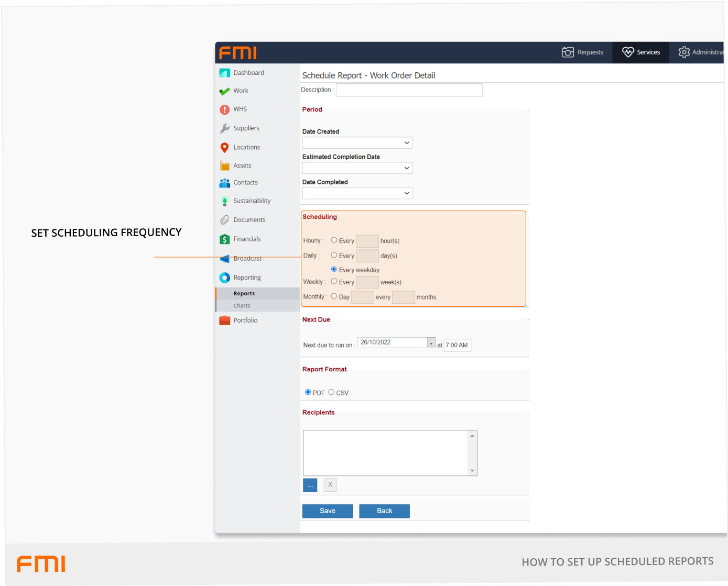Open Suppliers wrench icon
Image resolution: width=728 pixels, height=586 pixels.
pyautogui.click(x=224, y=128)
